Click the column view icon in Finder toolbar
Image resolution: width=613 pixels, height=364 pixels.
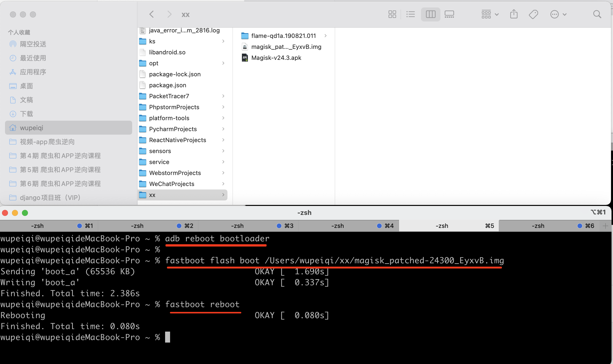(x=429, y=14)
